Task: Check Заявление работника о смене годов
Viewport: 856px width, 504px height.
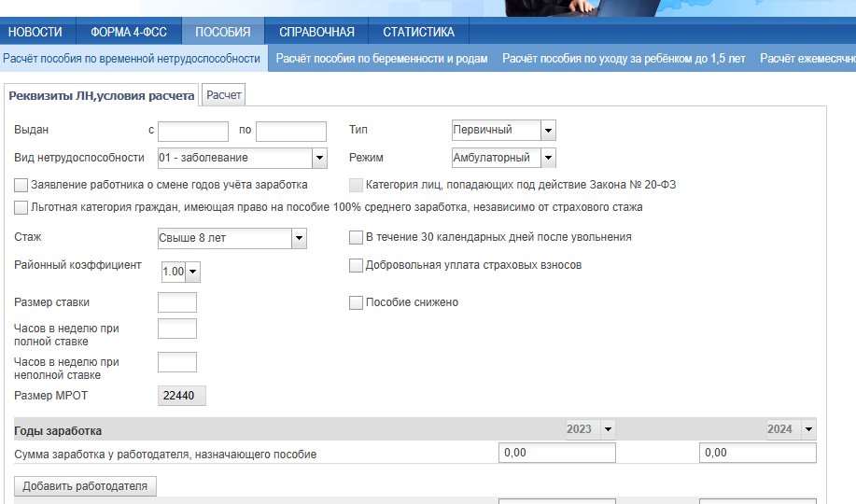Action: point(21,185)
